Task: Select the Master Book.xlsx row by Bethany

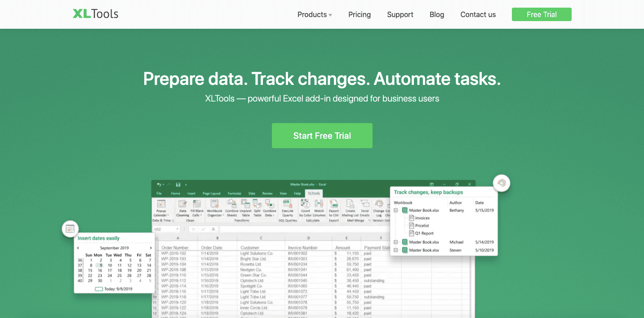Action: (x=444, y=210)
